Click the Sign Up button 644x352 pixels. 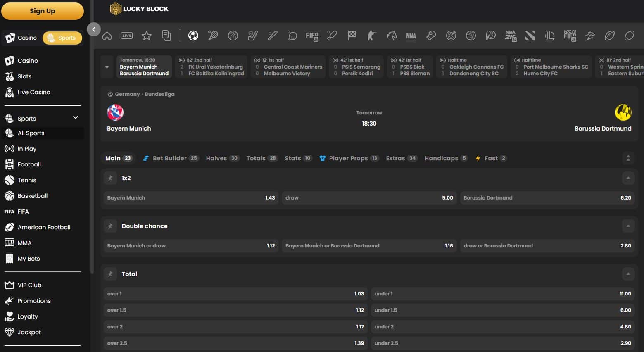43,11
